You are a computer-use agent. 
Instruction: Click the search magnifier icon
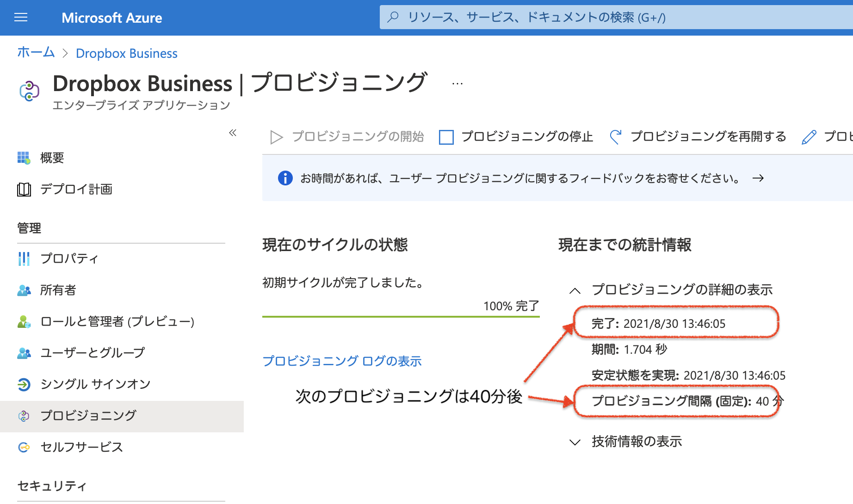[393, 17]
